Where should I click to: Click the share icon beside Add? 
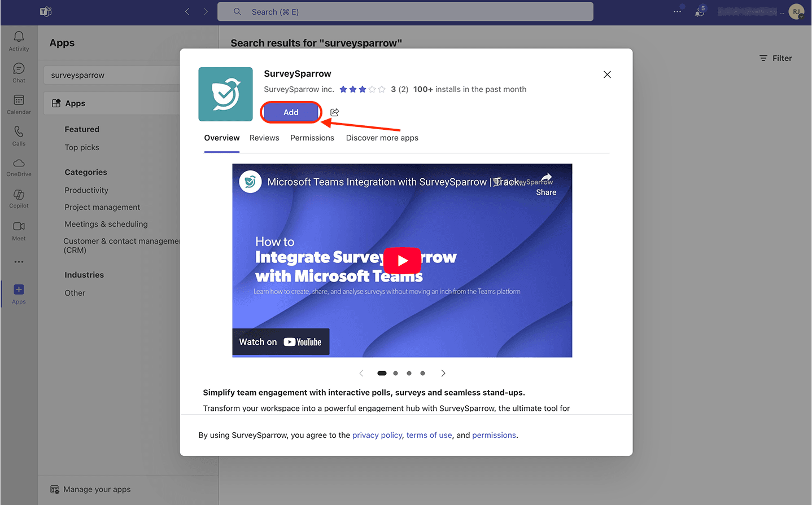click(335, 112)
